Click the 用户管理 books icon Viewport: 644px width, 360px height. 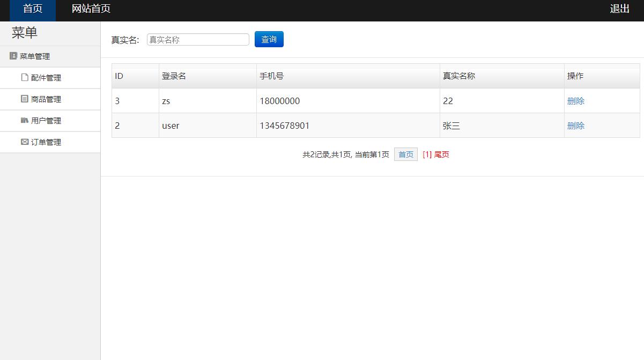tap(24, 120)
